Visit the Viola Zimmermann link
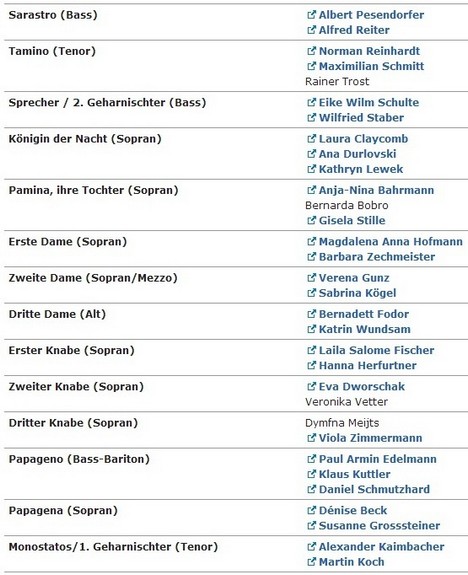 [370, 438]
